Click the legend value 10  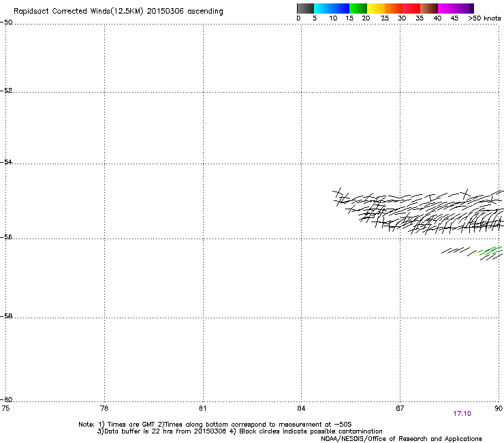(333, 18)
